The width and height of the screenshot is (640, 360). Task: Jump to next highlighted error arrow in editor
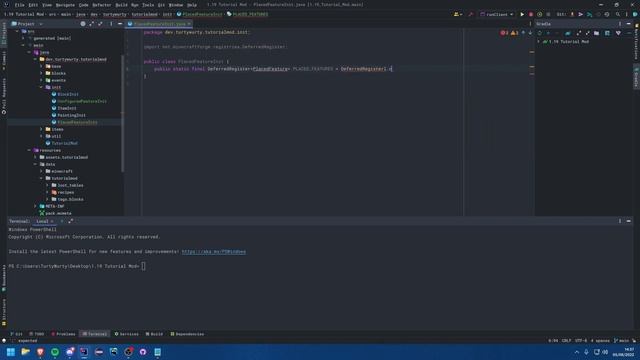point(530,33)
